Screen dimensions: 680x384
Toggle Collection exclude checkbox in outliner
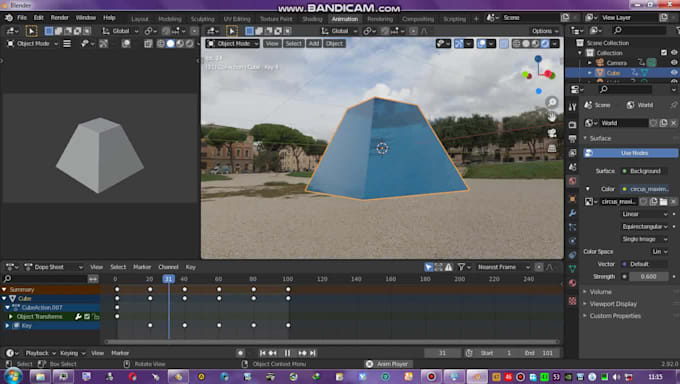(x=664, y=53)
